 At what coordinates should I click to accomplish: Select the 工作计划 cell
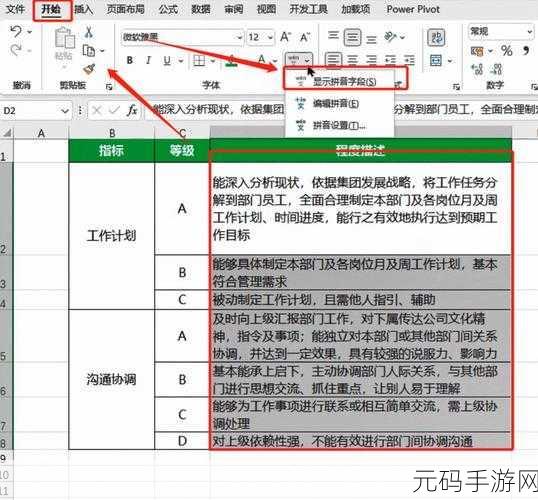pos(112,236)
